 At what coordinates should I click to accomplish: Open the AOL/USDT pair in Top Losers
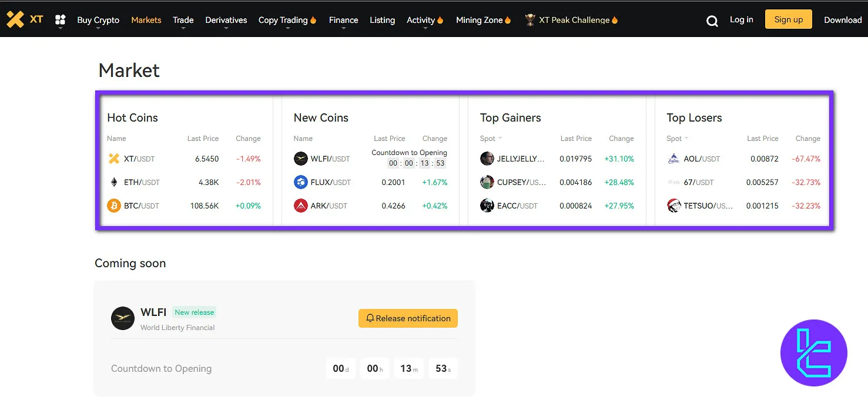(743, 159)
